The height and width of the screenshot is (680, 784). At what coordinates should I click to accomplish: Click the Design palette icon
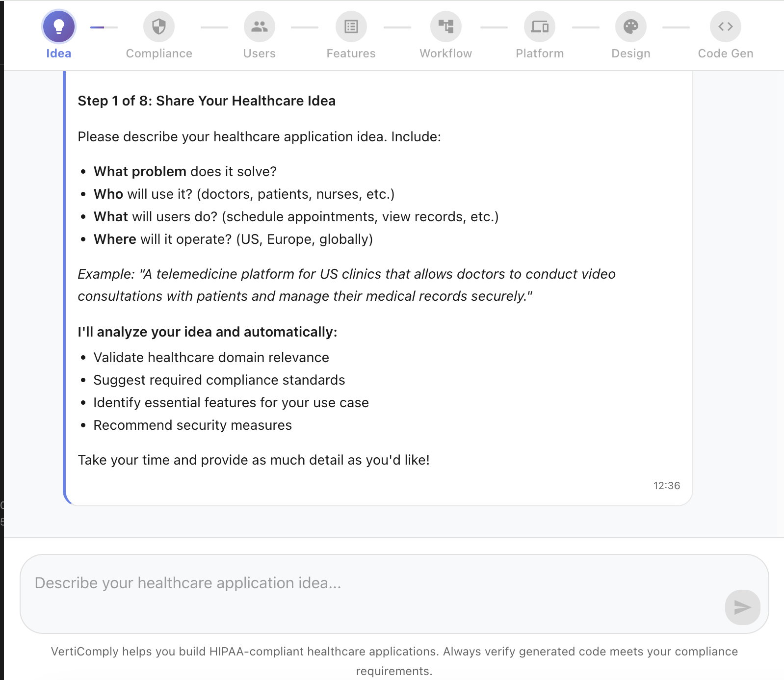click(x=631, y=26)
